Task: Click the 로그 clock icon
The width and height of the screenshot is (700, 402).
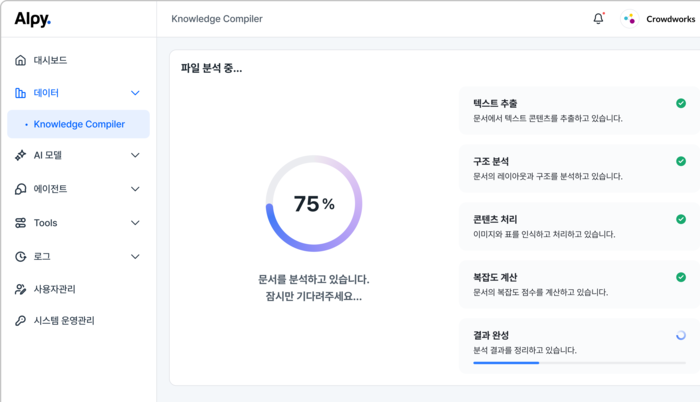Action: 21,256
